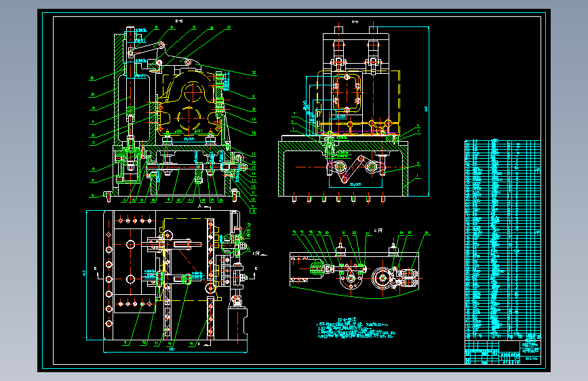Click the drawing number cell in title block

(x=531, y=359)
